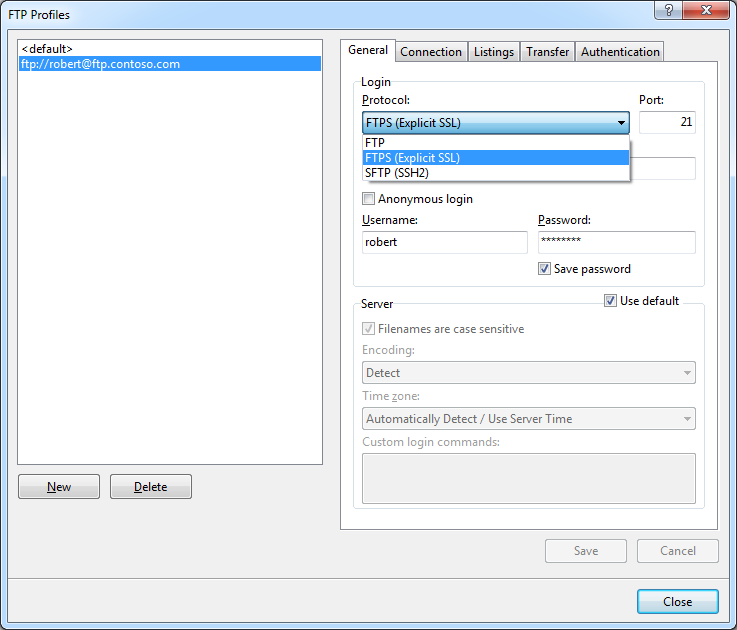Click the help question mark icon
This screenshot has height=630, width=737.
(x=665, y=13)
